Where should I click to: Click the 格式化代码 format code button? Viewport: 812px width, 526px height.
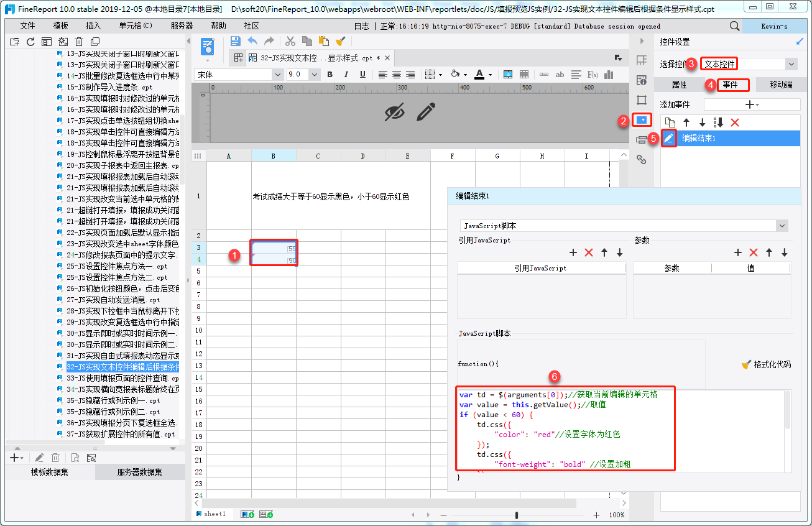pos(767,365)
